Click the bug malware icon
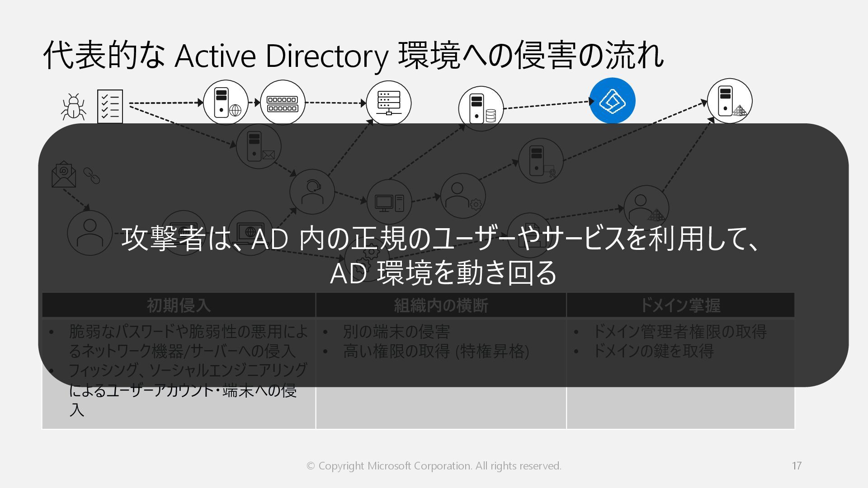 tap(73, 107)
